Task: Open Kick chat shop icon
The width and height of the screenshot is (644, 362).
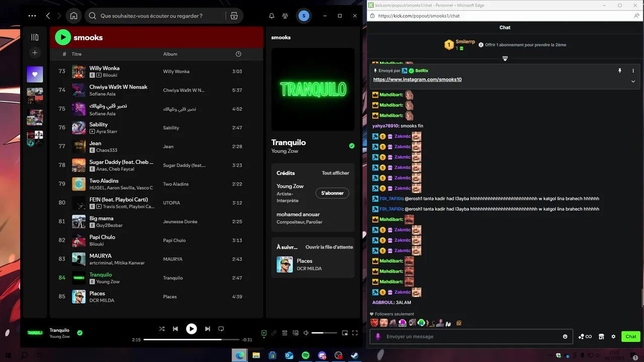Action: (x=601, y=336)
